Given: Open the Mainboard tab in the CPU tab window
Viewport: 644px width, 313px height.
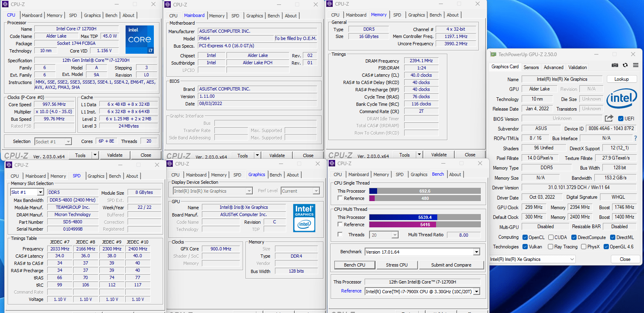Looking at the screenshot, I should pyautogui.click(x=32, y=15).
